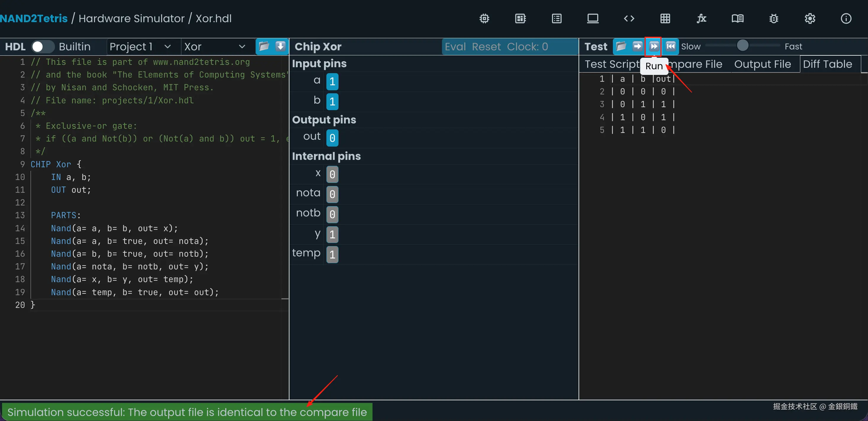Open settings gear icon
The image size is (868, 421).
(810, 19)
